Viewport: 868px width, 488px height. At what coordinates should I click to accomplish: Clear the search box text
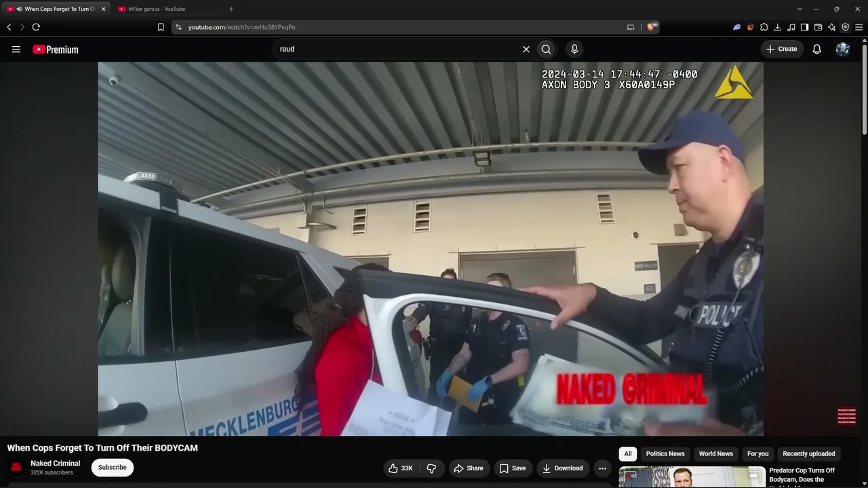pos(526,49)
